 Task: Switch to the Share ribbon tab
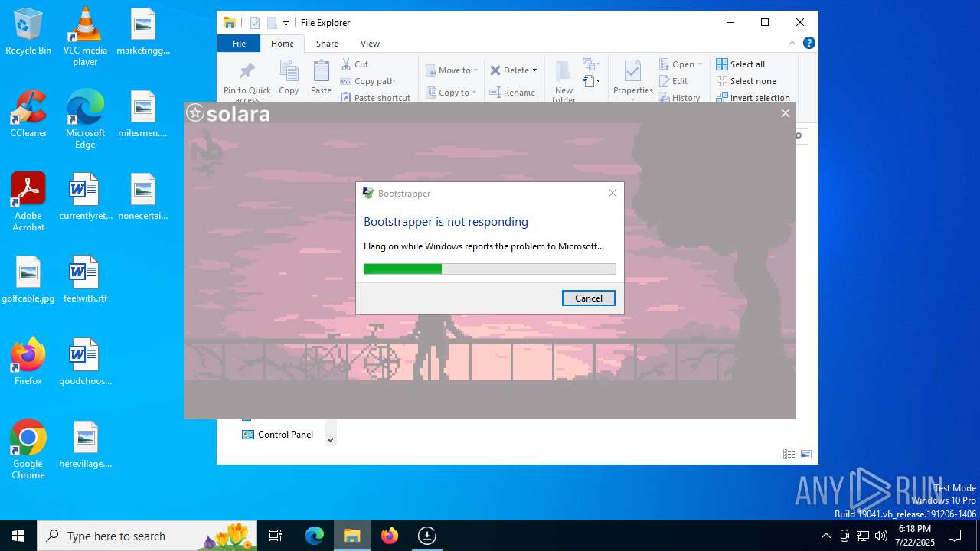327,44
